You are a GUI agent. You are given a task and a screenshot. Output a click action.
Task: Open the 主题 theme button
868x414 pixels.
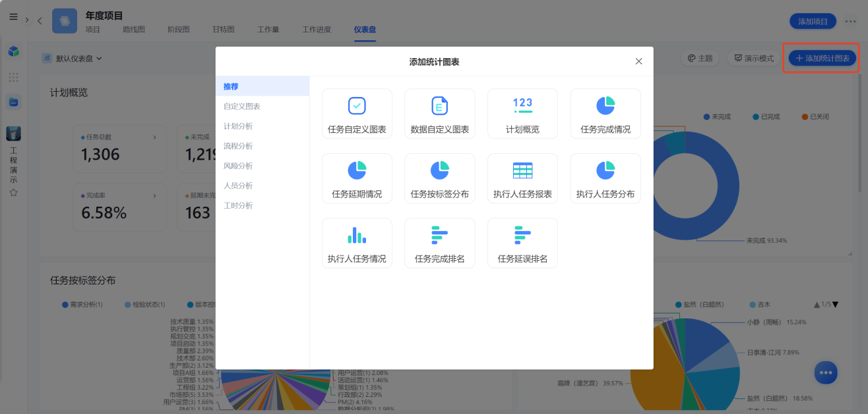pos(700,58)
